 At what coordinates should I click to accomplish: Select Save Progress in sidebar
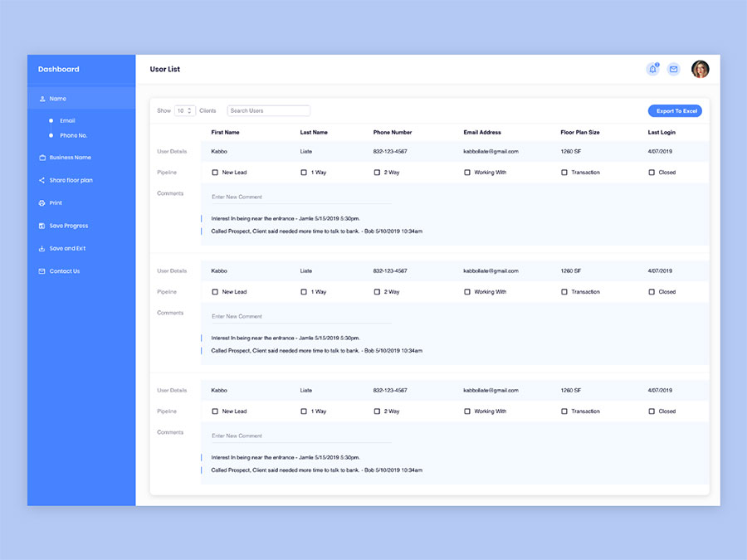tap(69, 226)
